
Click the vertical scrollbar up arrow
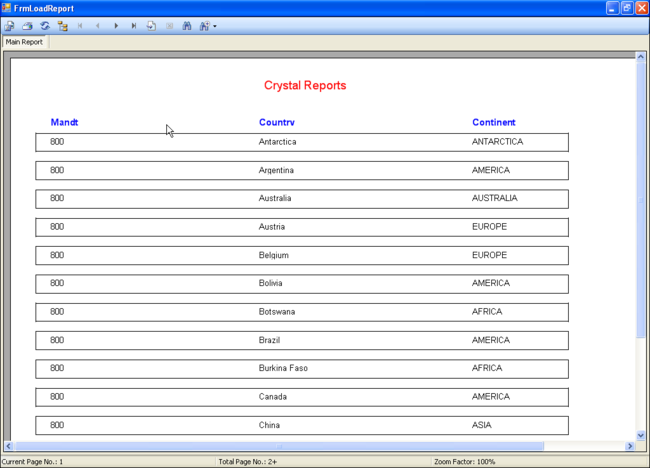[x=640, y=57]
